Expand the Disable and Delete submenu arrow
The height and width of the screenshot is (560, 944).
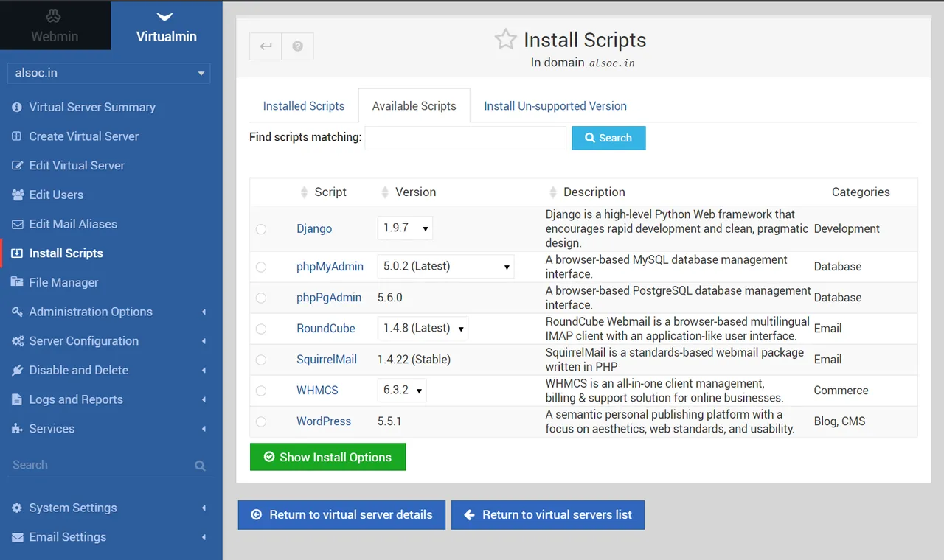(204, 371)
